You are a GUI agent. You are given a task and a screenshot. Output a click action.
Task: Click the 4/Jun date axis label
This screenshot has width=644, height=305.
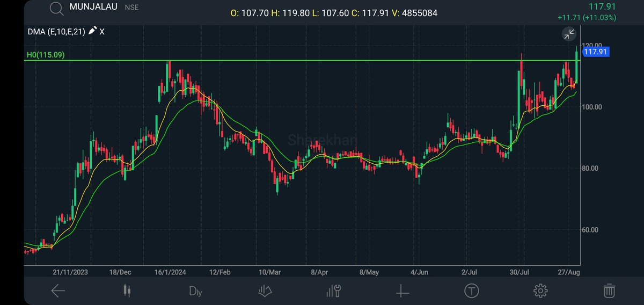(419, 272)
